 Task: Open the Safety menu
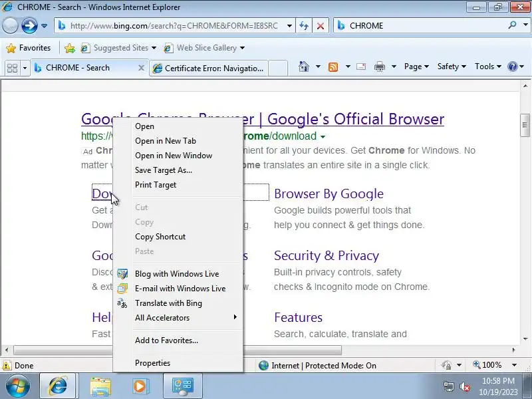[452, 66]
